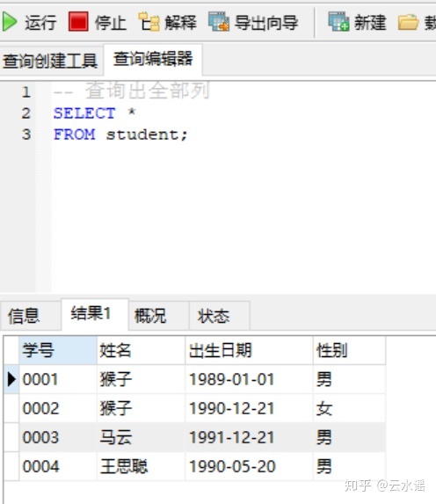436x504 pixels.
Task: Click cell 0004 in the 学号 column
Action: click(58, 466)
